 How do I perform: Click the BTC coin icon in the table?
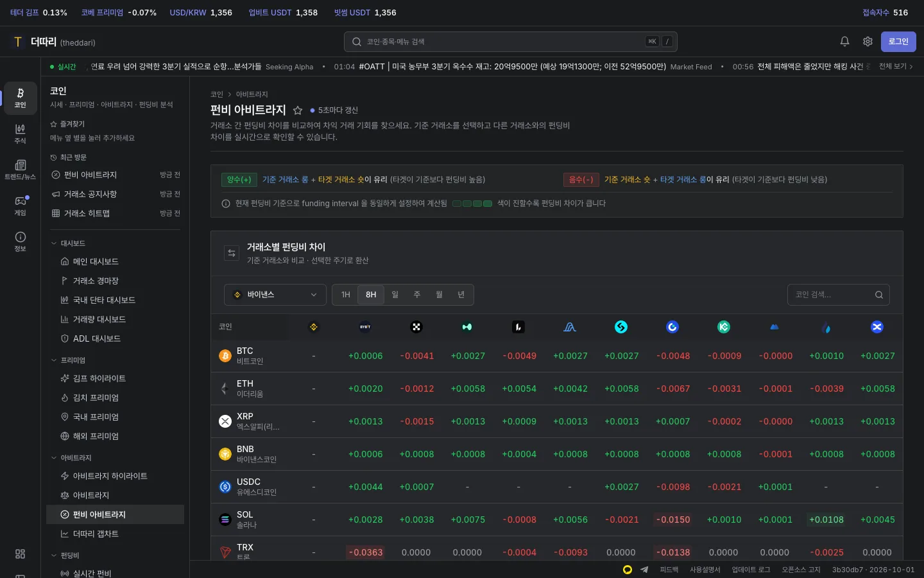(x=225, y=356)
